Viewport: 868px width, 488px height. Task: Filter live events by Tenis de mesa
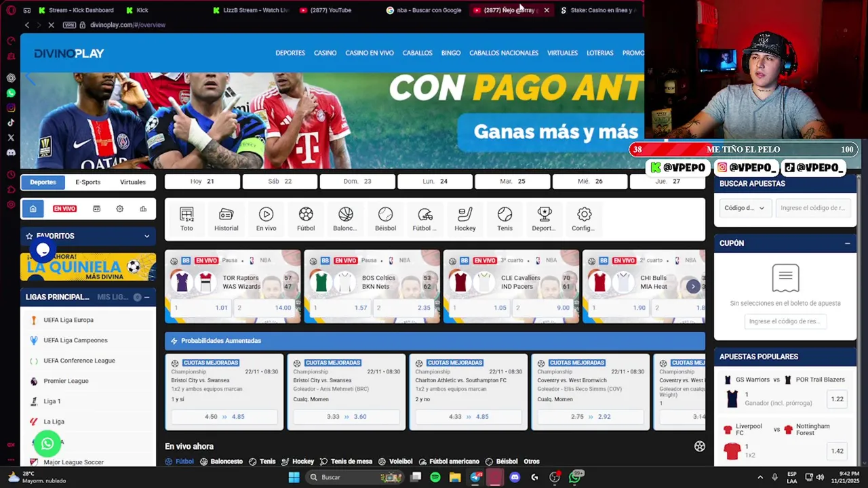click(x=346, y=462)
